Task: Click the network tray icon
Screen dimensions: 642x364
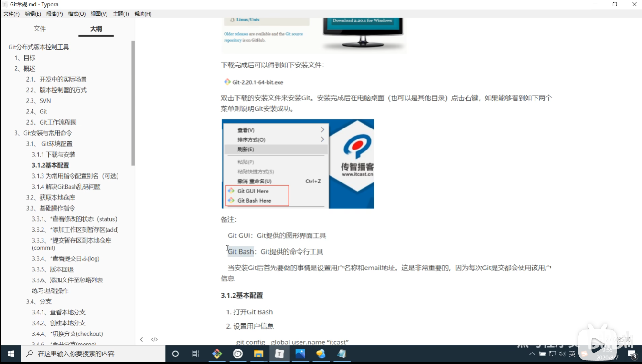Action: tap(552, 354)
